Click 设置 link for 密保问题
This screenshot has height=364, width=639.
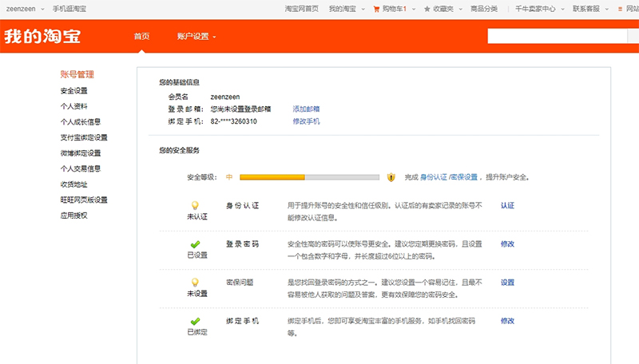[x=507, y=283]
